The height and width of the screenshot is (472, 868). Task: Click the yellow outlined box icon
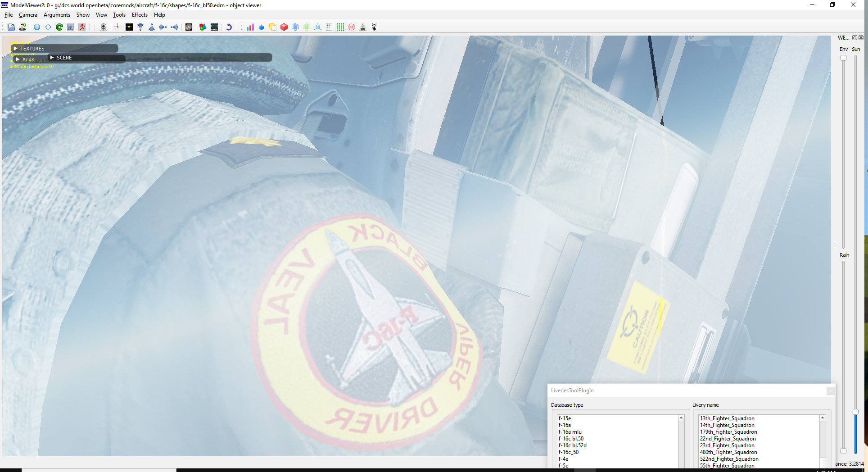click(x=273, y=27)
